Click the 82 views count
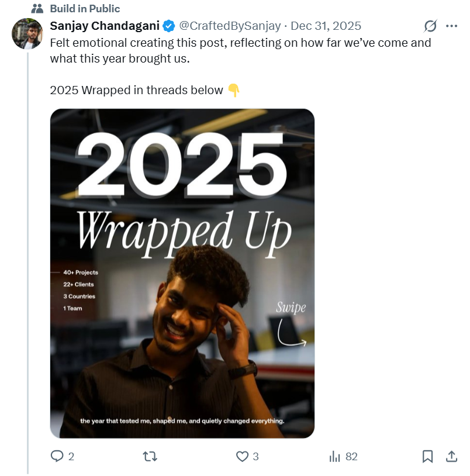 (351, 457)
